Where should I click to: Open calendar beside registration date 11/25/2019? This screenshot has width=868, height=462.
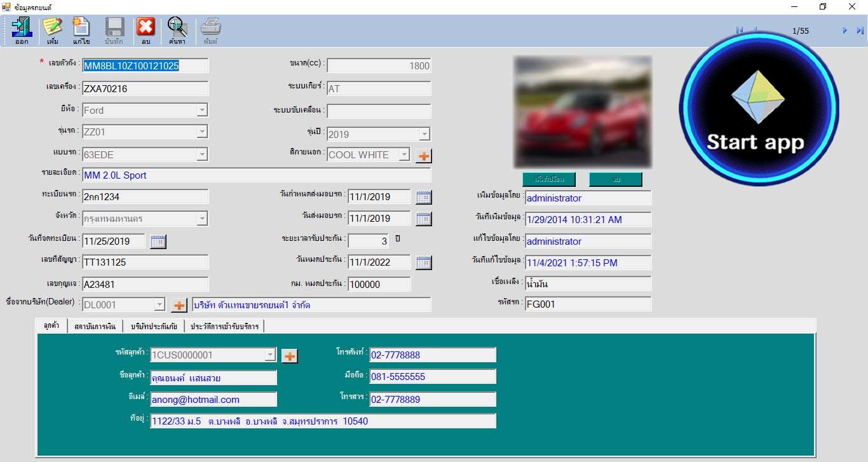[x=158, y=241]
